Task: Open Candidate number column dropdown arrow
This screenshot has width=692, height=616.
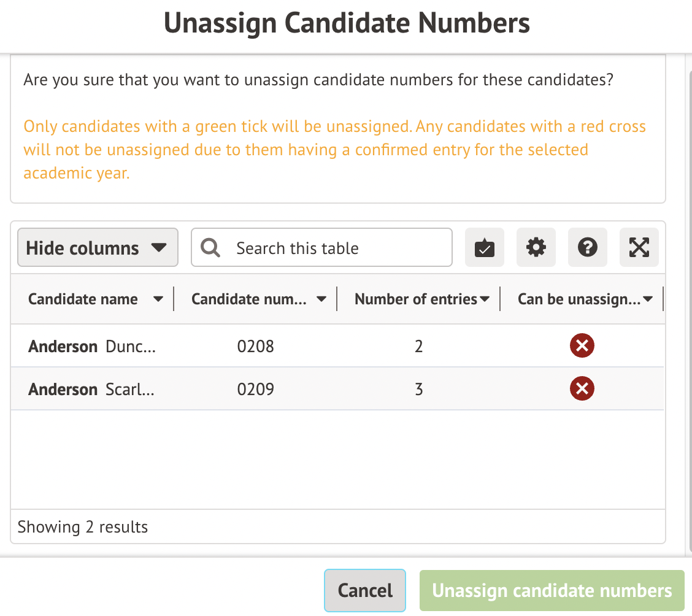Action: (321, 299)
